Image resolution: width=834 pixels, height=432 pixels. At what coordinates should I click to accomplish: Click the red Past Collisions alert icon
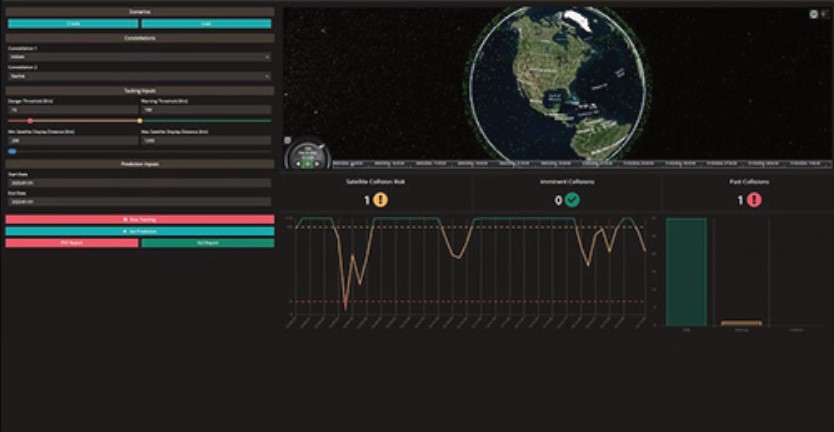coord(755,200)
